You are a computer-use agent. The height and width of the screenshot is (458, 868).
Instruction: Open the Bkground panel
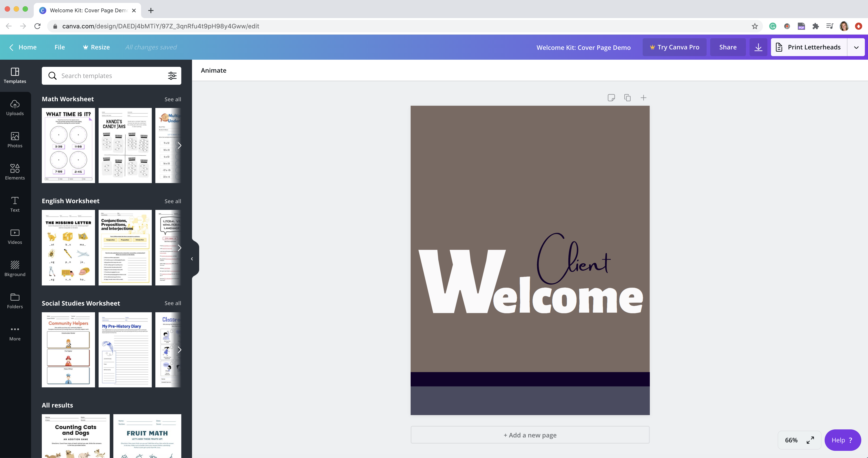[x=15, y=269]
